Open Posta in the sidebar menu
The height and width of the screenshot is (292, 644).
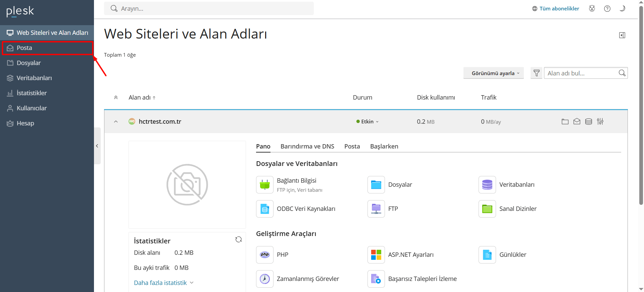(47, 48)
